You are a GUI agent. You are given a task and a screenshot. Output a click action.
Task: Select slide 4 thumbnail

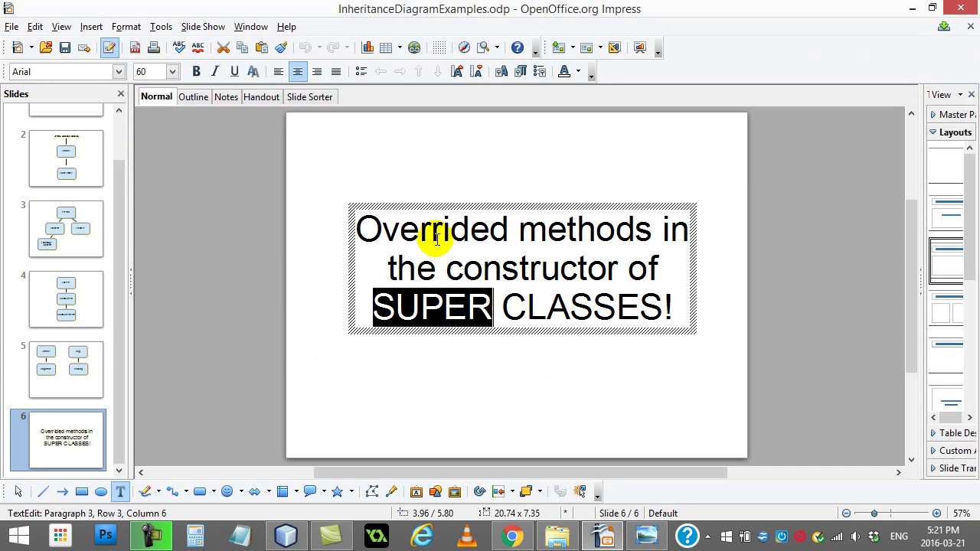(x=66, y=299)
